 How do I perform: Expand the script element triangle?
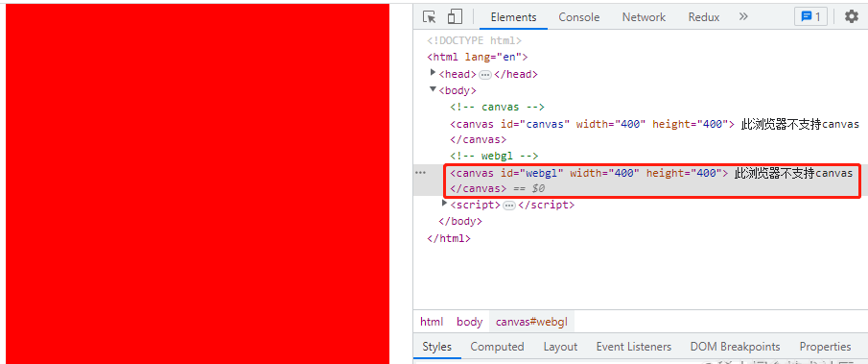pyautogui.click(x=444, y=204)
